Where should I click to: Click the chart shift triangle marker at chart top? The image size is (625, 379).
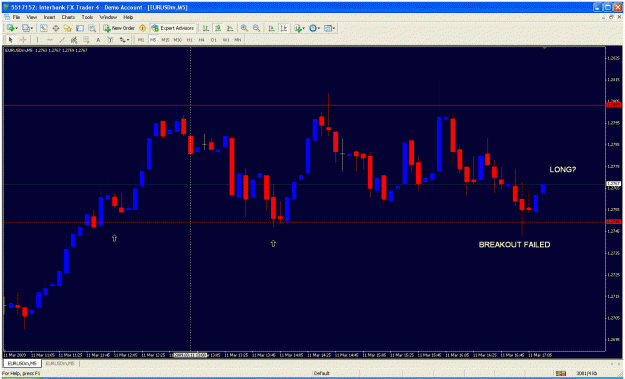coord(544,48)
